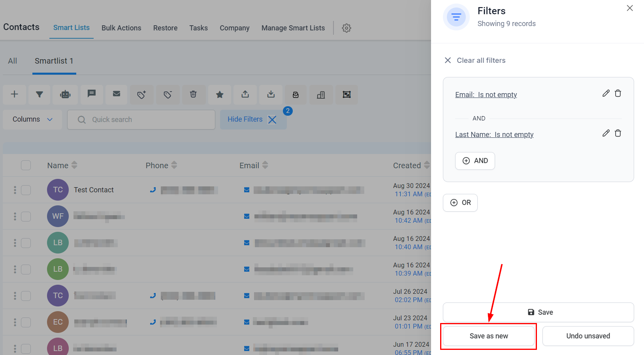Open the filter funnel toolbar icon
The image size is (644, 355).
tap(40, 94)
